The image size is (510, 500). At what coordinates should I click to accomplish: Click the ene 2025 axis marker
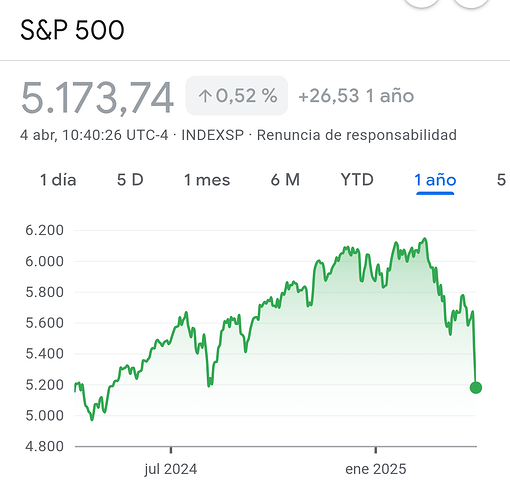click(376, 469)
